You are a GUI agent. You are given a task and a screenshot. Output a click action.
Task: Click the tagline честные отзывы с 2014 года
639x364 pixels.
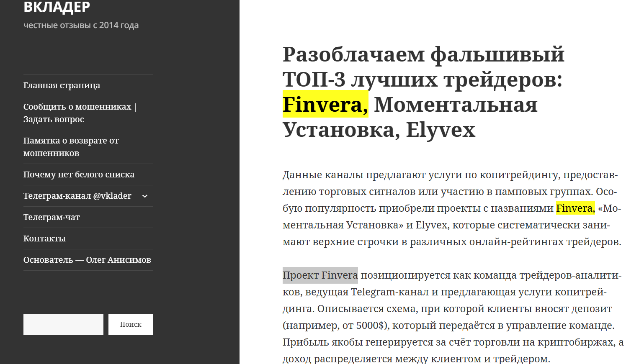81,25
